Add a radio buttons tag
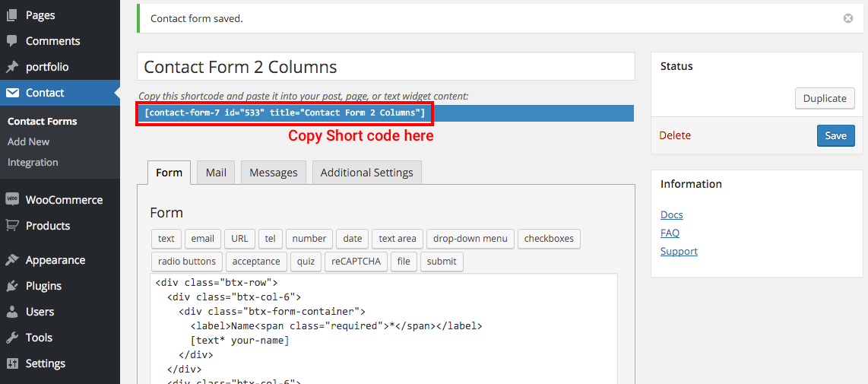This screenshot has height=384, width=868. pyautogui.click(x=187, y=262)
